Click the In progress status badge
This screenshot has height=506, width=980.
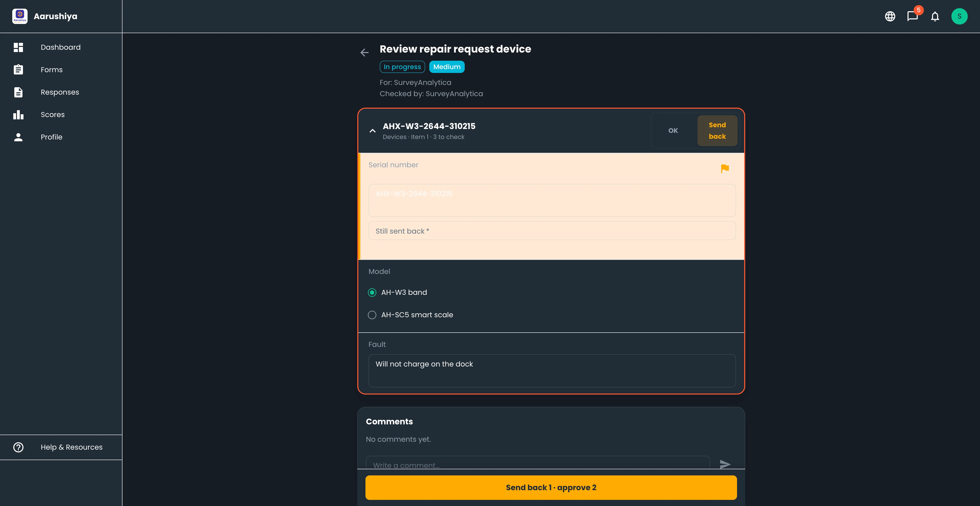tap(402, 67)
